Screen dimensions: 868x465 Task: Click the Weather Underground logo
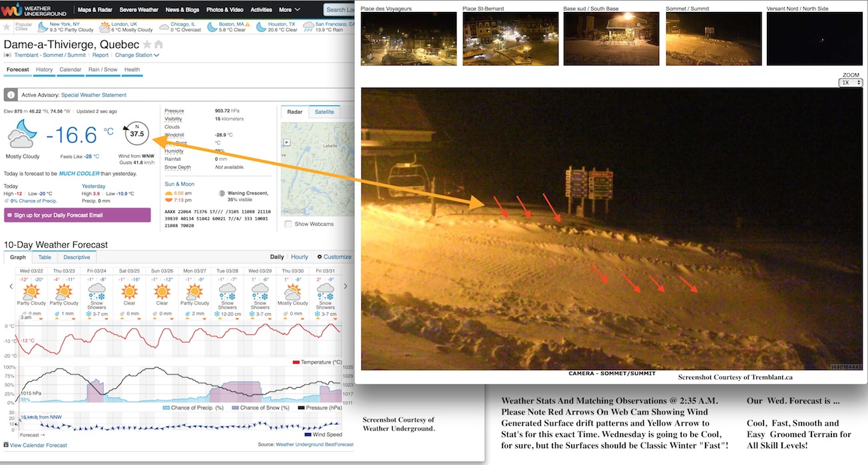[35, 10]
